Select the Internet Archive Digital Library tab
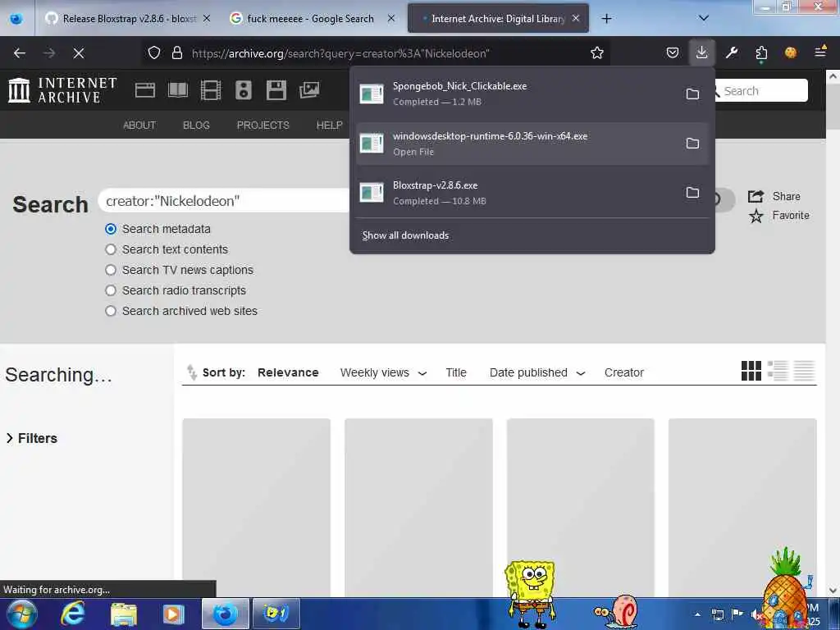Viewport: 840px width, 630px height. pyautogui.click(x=498, y=19)
